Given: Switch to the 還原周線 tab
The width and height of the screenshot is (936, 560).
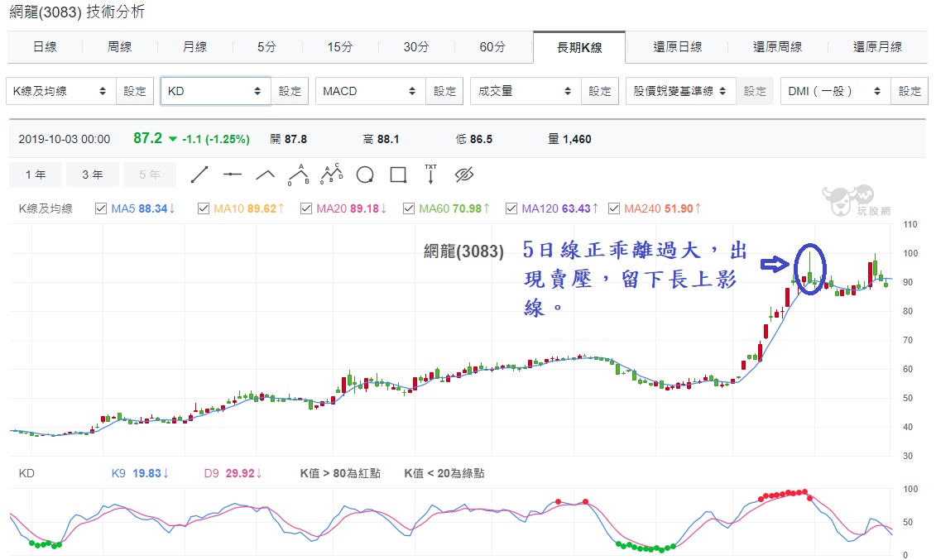Looking at the screenshot, I should tap(777, 47).
